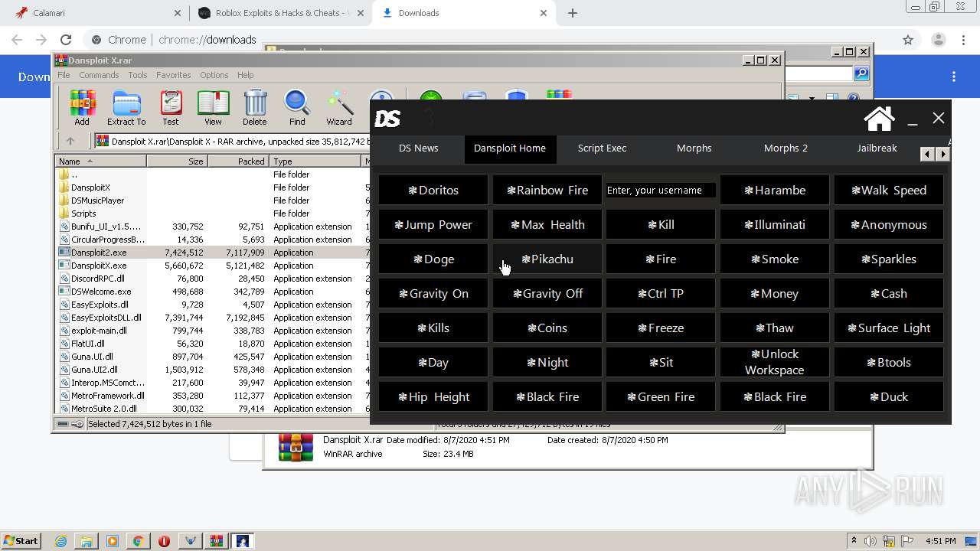Screen dimensions: 980x551
Task: Open WinRAR Commands menu
Action: point(99,75)
